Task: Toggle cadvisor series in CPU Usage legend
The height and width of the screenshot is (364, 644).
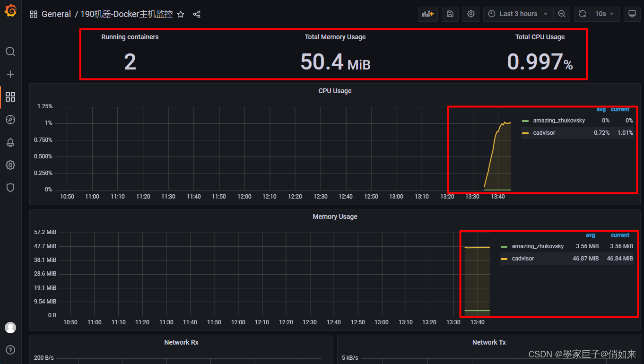Action: pyautogui.click(x=544, y=133)
